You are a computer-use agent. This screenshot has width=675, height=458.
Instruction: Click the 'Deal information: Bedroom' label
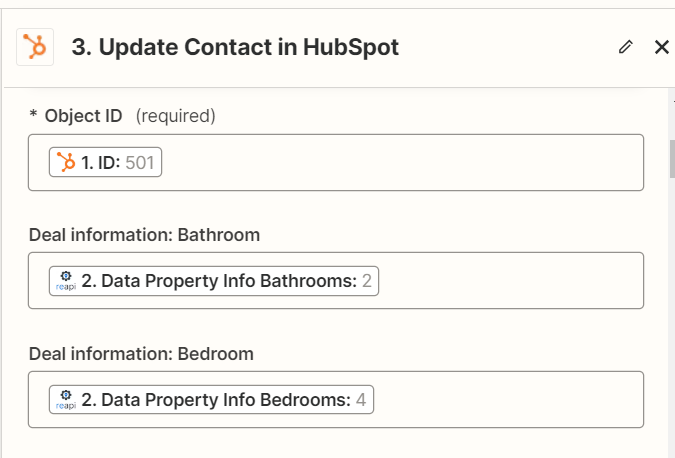tap(141, 354)
